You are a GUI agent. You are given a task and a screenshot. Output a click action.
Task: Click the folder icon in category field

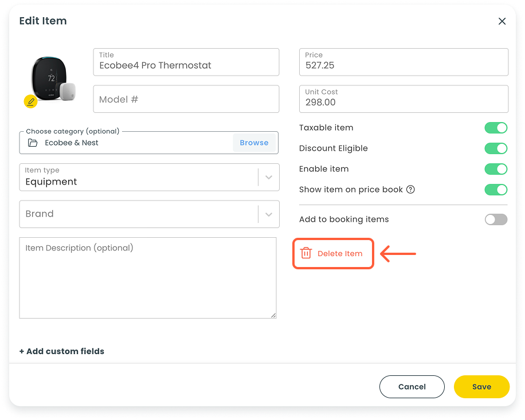(33, 143)
